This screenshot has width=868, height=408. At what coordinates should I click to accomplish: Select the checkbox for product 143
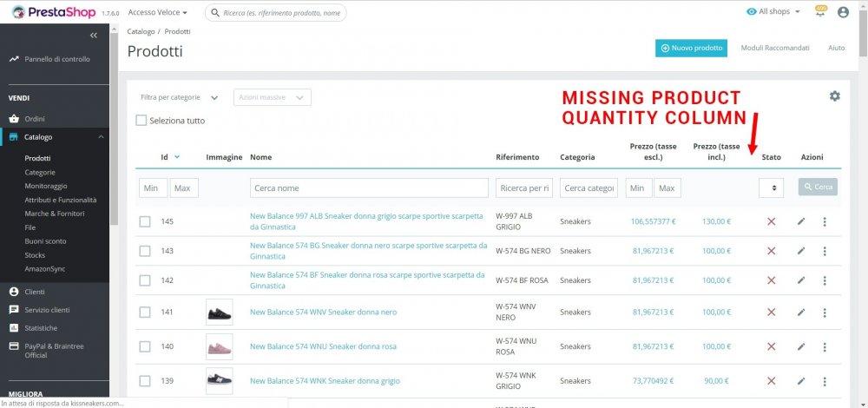tap(144, 251)
